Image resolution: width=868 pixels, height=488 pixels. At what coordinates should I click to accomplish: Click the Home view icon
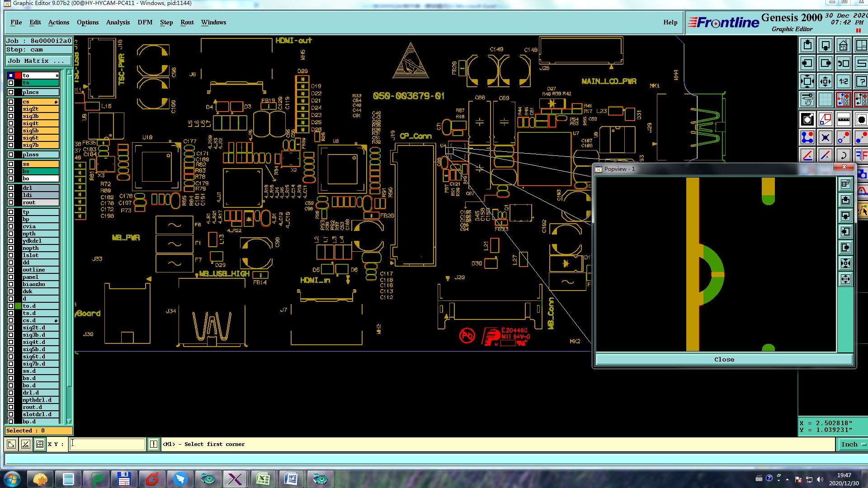pos(843,46)
